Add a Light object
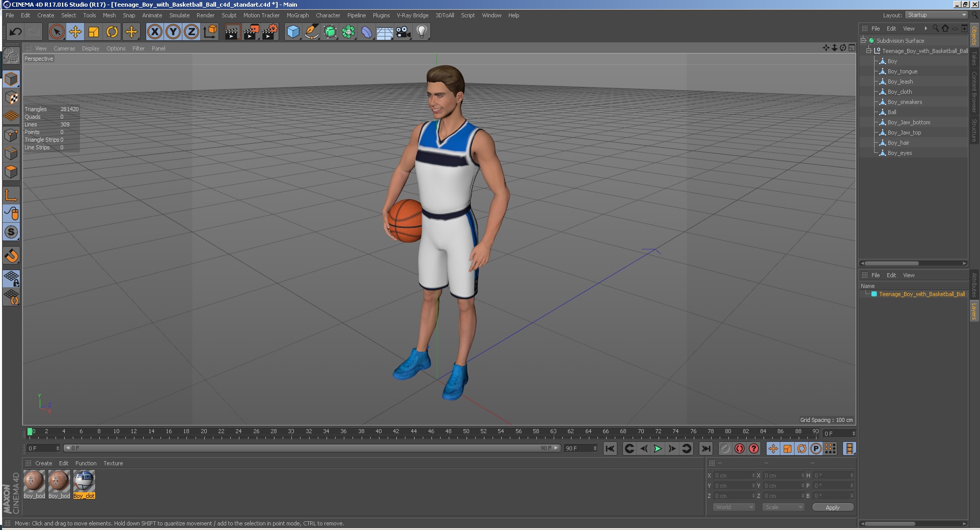 point(422,32)
